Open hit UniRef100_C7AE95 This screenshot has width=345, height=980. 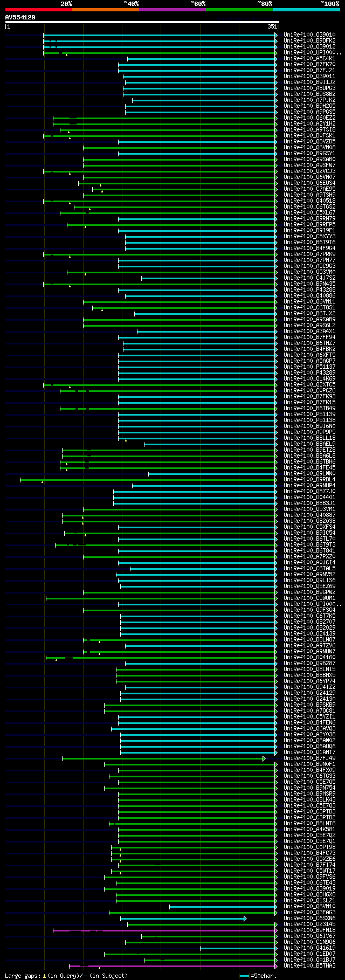(309, 189)
